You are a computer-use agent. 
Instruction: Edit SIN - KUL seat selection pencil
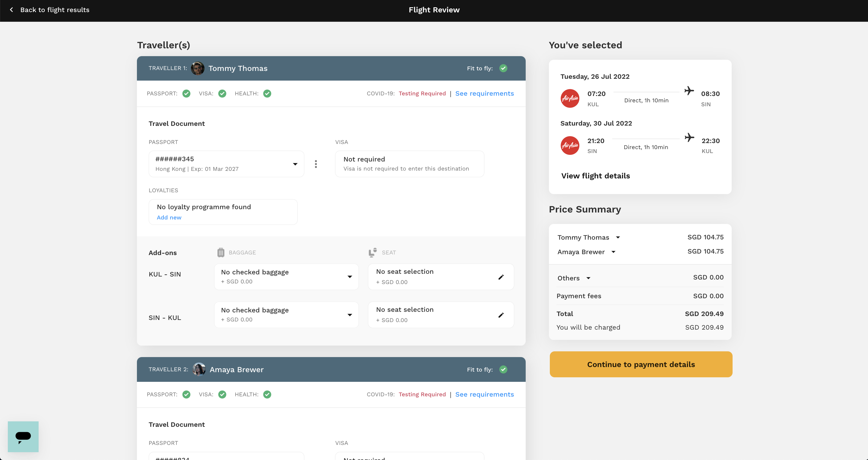tap(501, 315)
